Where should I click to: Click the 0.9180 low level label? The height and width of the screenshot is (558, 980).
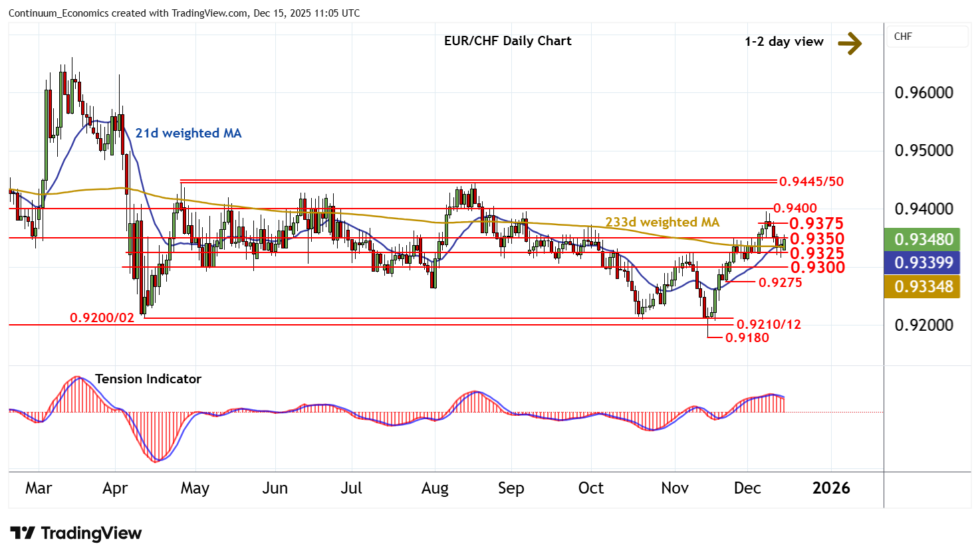(x=747, y=337)
